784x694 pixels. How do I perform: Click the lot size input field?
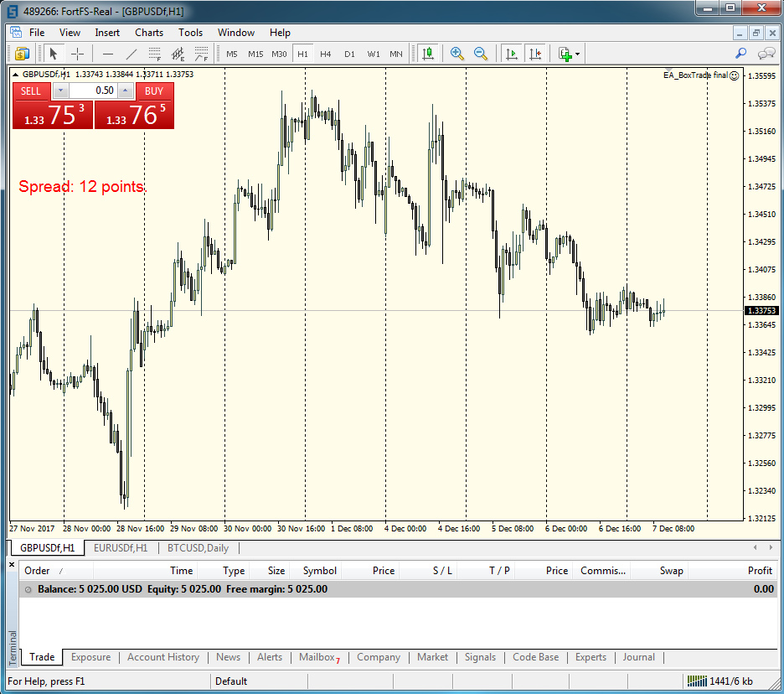[93, 91]
